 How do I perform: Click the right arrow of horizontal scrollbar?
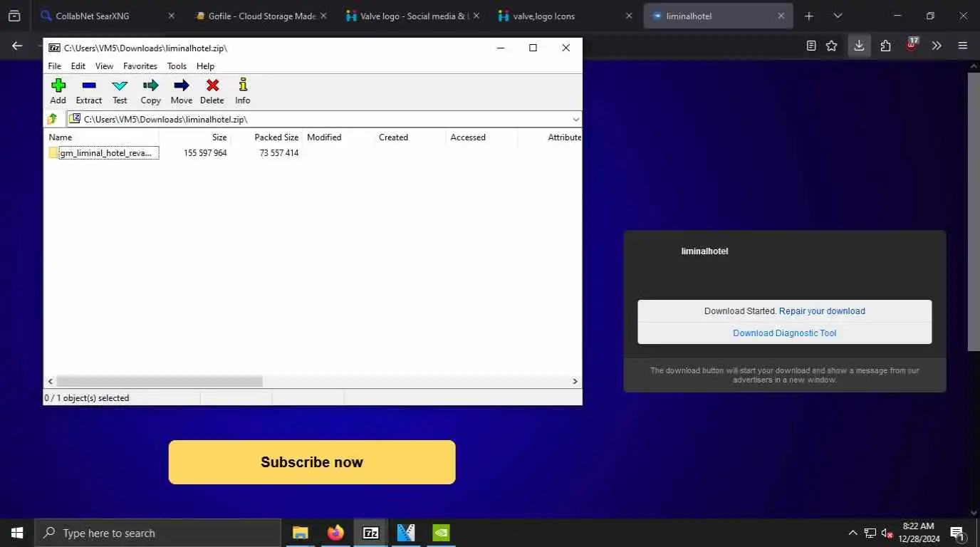tap(575, 382)
